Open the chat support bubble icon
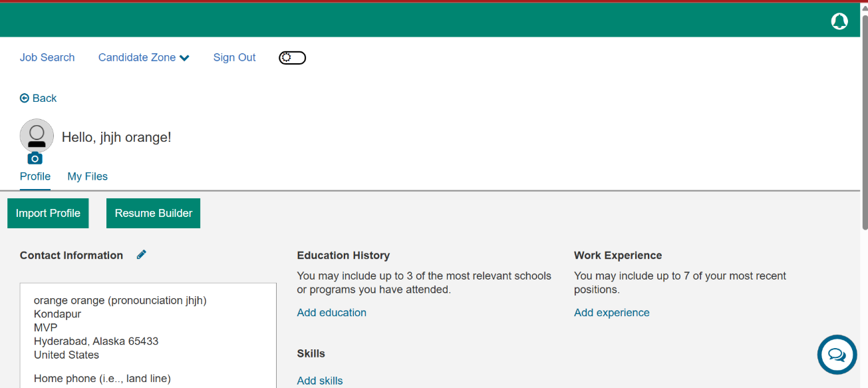The image size is (868, 388). point(837,355)
